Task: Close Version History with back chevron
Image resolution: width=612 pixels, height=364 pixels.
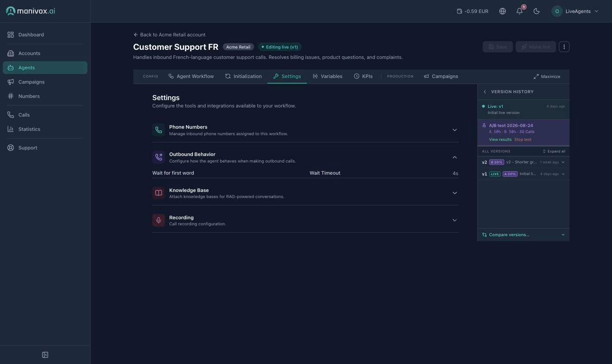Action: [485, 92]
